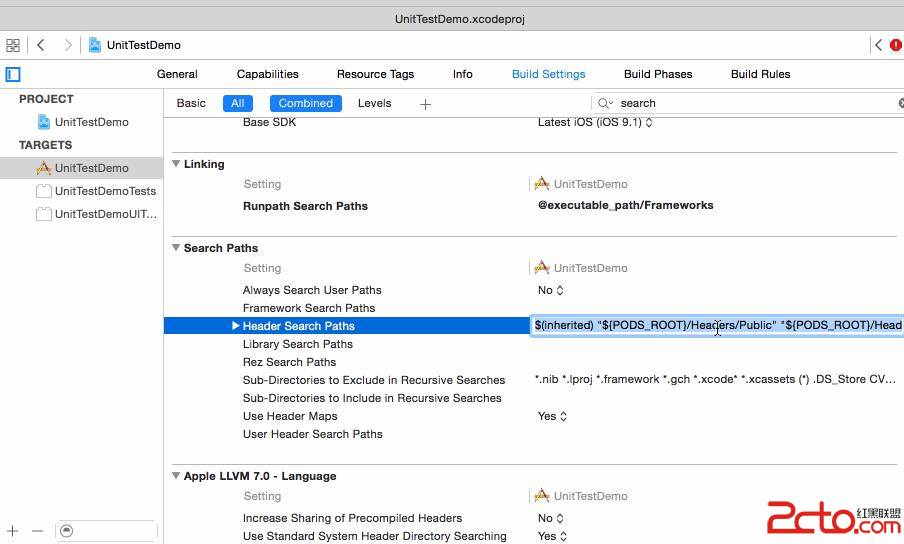Collapse the Search Paths section

(176, 248)
